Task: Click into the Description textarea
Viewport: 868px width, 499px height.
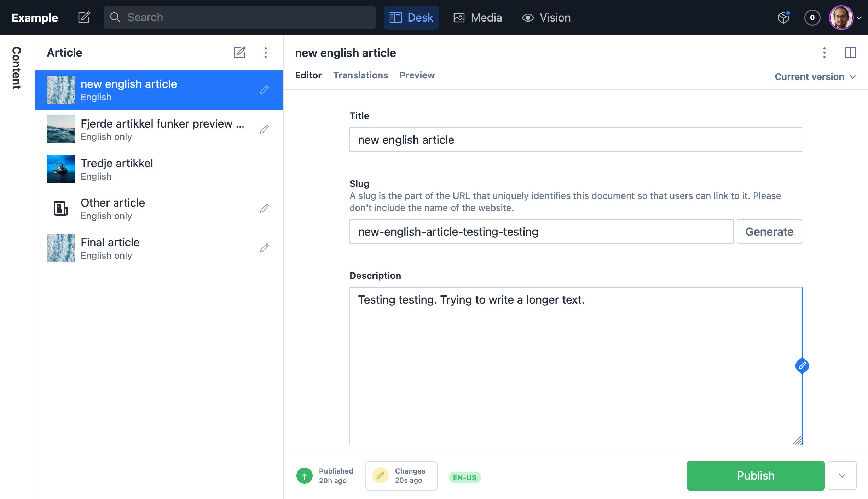Action: point(575,366)
